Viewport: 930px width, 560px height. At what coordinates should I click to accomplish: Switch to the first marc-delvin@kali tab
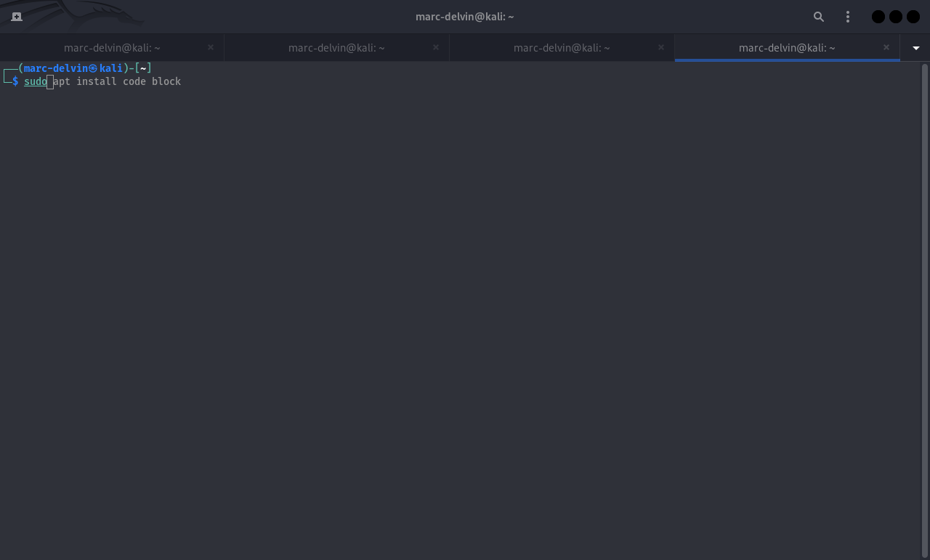112,48
